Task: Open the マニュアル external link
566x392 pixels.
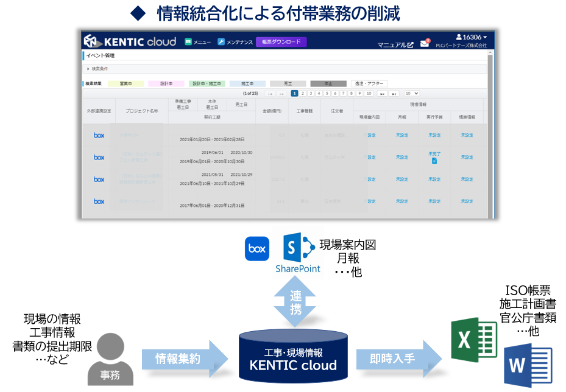Action: tap(395, 44)
